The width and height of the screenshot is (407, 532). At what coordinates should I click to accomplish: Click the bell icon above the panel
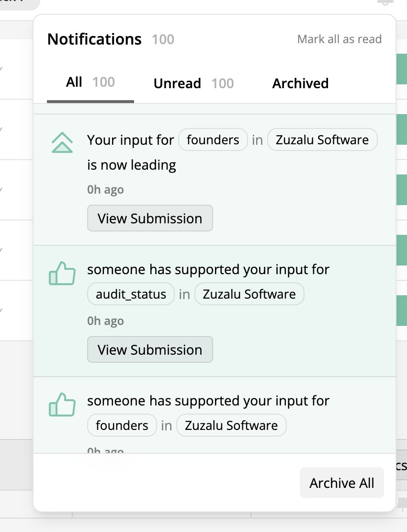pyautogui.click(x=385, y=2)
